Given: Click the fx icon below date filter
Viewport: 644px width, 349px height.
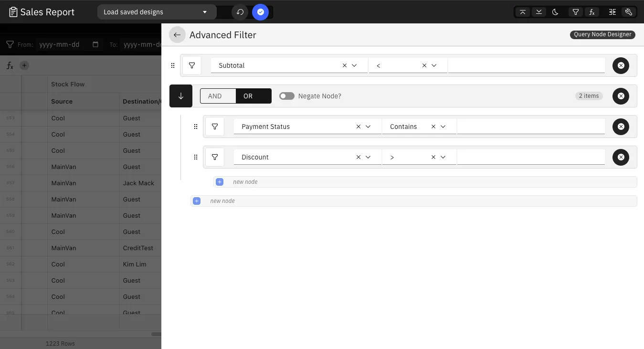Looking at the screenshot, I should pyautogui.click(x=10, y=65).
